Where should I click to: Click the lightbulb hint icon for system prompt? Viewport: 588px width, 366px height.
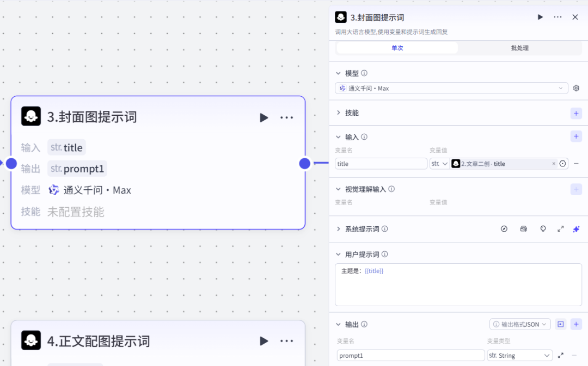point(543,229)
